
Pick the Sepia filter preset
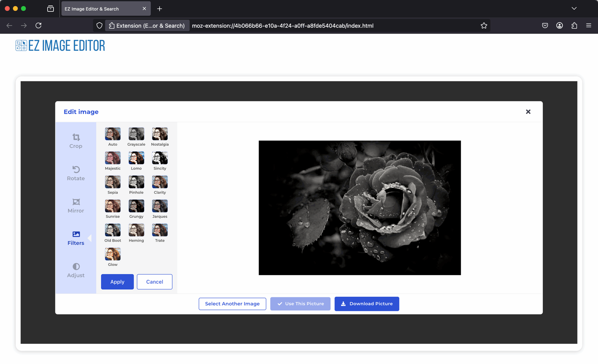(112, 182)
